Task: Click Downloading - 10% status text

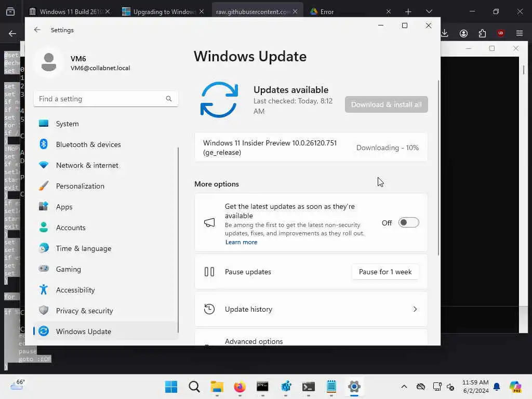Action: pyautogui.click(x=387, y=148)
